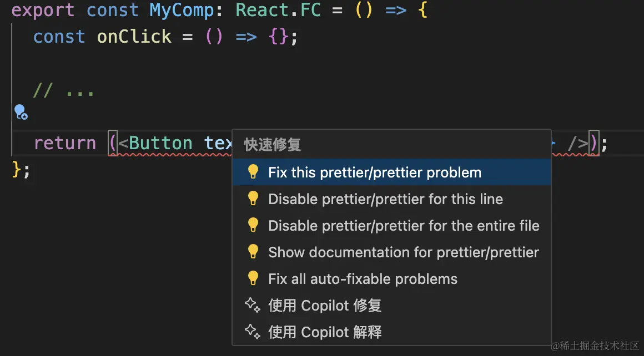
Task: Click the lightbulb icon beside Fix all auto-fixable problems
Action: pos(253,278)
